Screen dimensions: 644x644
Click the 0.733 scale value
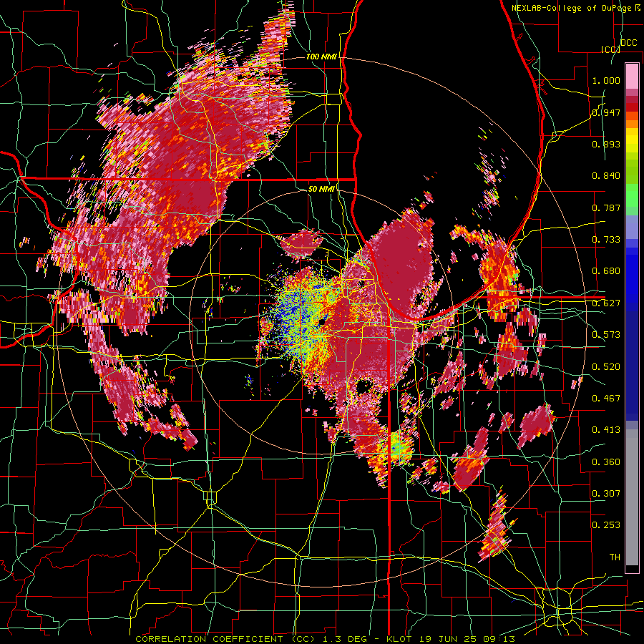pyautogui.click(x=606, y=240)
